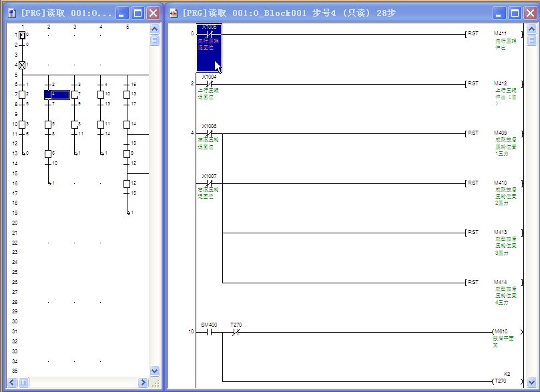Click the T270 normally-closed contact
Image resolution: width=540 pixels, height=392 pixels.
tap(236, 332)
